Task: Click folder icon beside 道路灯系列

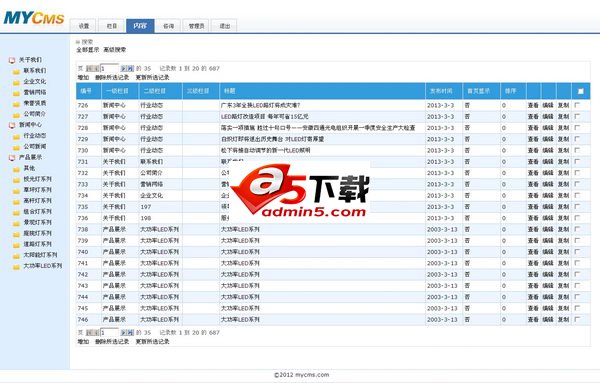Action: point(16,244)
